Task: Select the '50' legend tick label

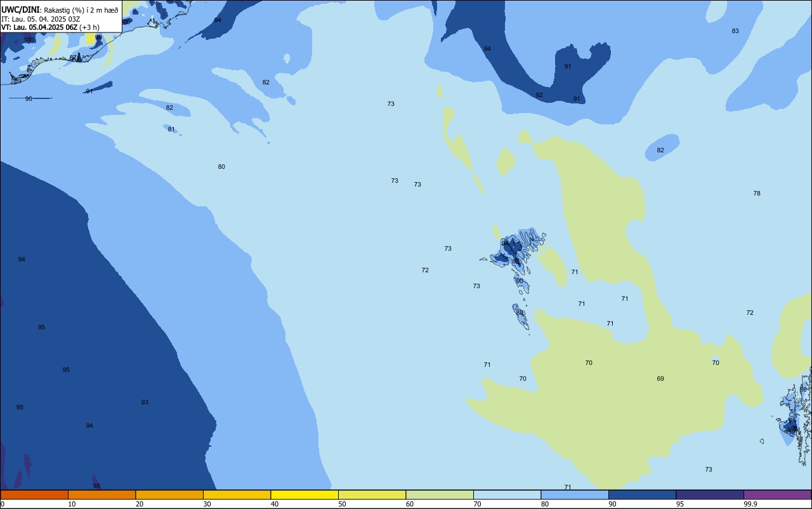Action: click(x=342, y=504)
